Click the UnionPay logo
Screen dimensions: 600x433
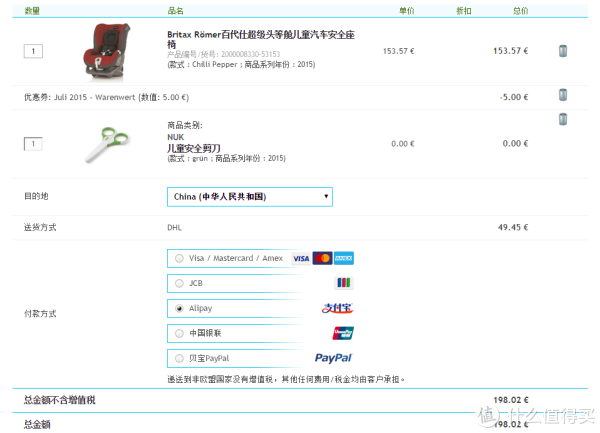click(x=343, y=333)
